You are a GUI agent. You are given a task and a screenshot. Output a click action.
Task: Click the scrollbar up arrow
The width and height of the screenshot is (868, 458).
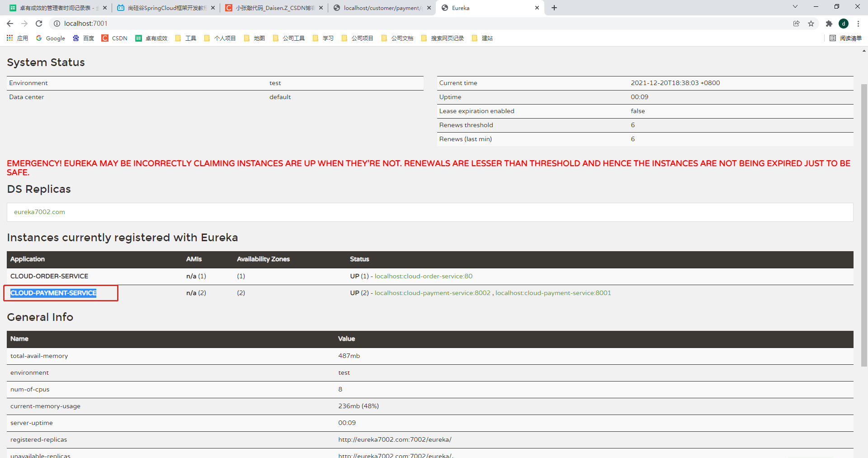point(864,51)
